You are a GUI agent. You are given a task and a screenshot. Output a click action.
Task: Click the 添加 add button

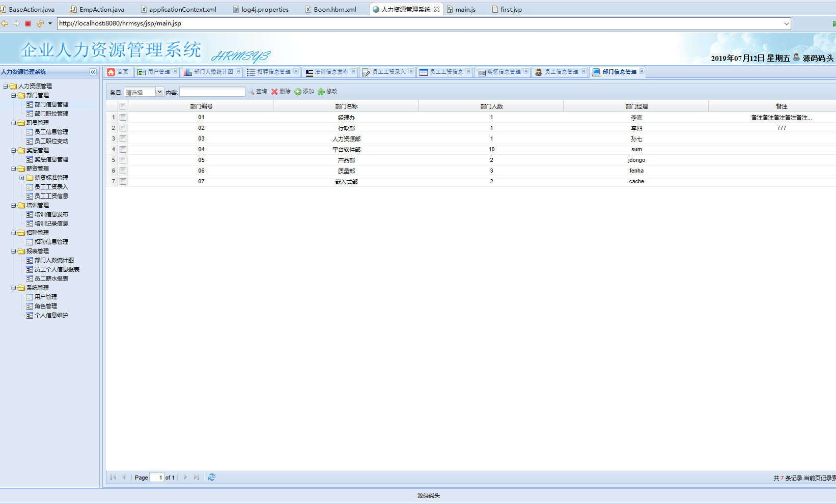point(304,92)
